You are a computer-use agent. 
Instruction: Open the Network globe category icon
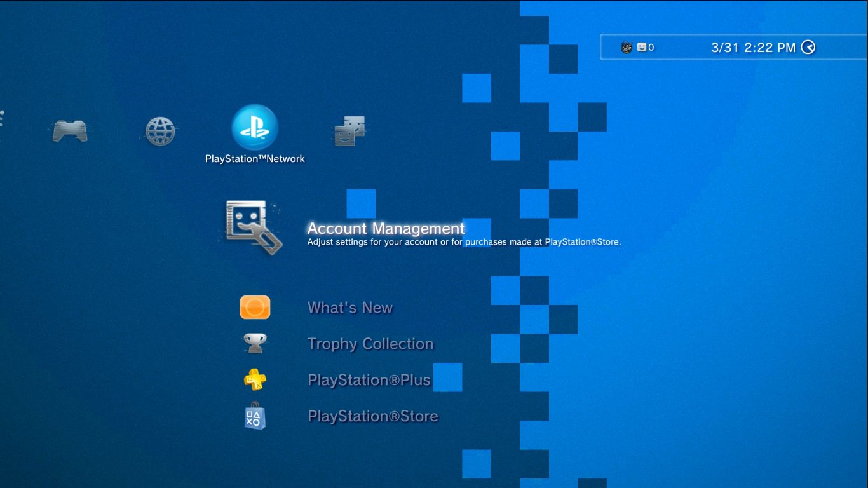(160, 132)
